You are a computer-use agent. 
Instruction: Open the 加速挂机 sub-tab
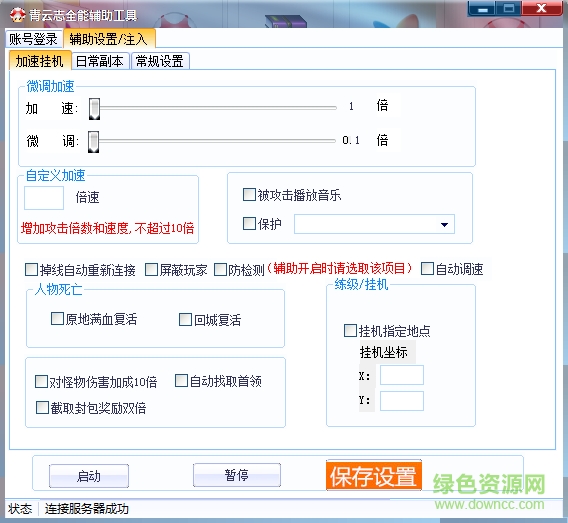(x=39, y=61)
